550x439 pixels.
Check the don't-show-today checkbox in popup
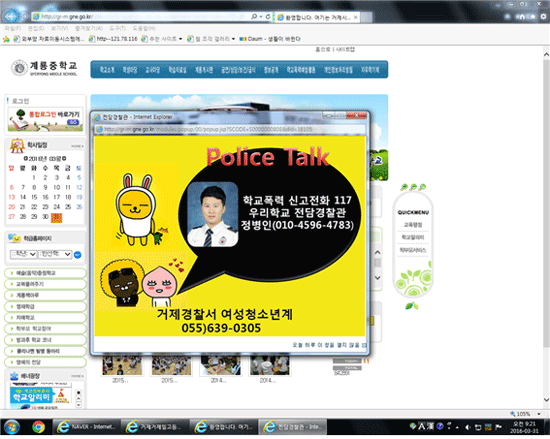tap(364, 345)
